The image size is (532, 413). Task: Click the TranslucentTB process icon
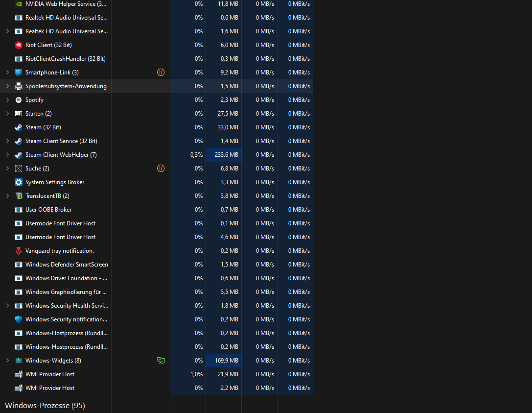18,195
